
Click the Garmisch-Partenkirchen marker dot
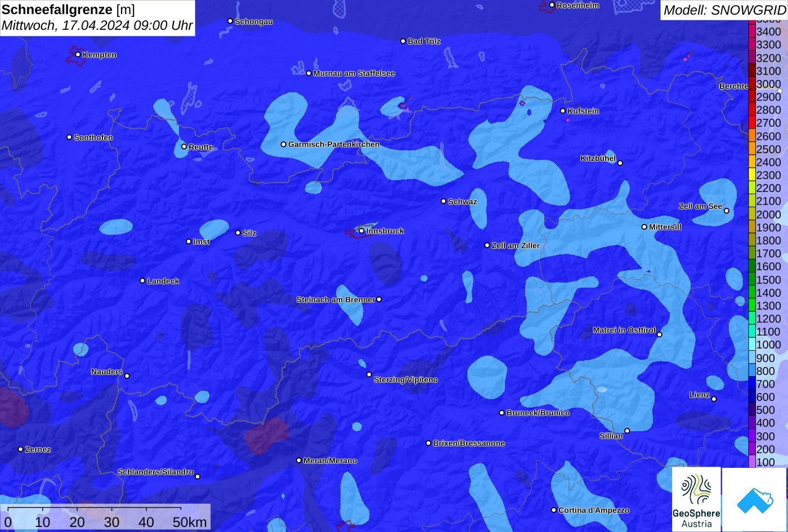[x=284, y=144]
